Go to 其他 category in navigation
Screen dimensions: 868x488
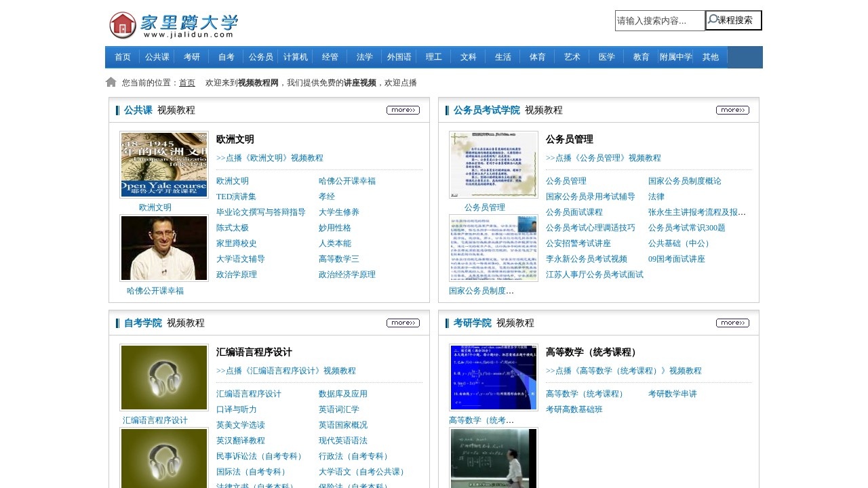(x=711, y=57)
